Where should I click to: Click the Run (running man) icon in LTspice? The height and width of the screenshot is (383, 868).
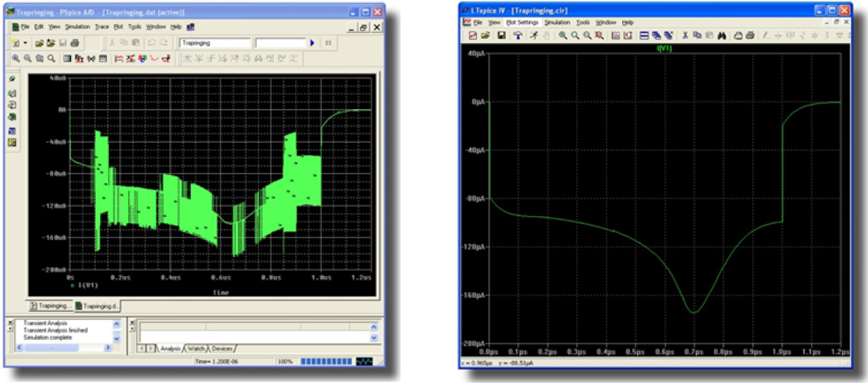pyautogui.click(x=534, y=35)
